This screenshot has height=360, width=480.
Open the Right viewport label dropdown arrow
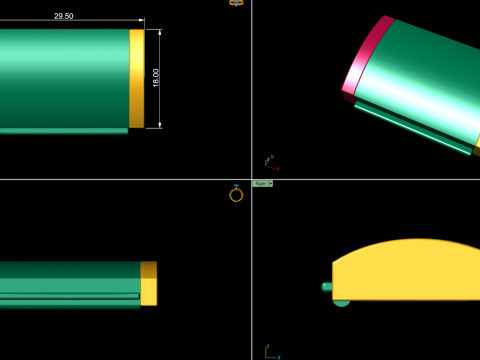(x=271, y=184)
